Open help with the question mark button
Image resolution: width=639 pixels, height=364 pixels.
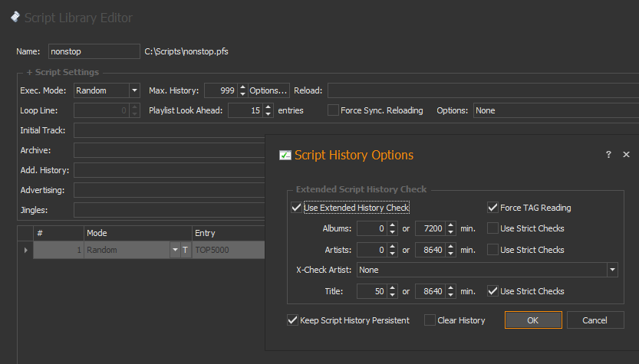pos(608,154)
